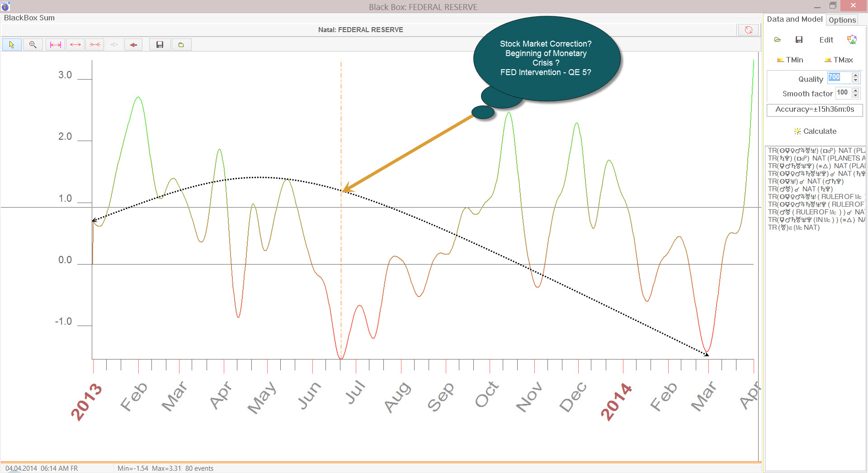Click the TMax button

click(839, 60)
